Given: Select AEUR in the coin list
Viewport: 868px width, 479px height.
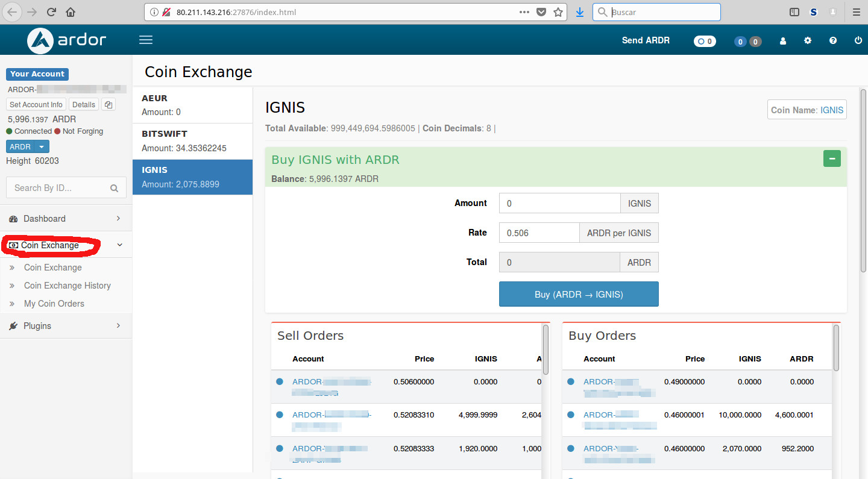Looking at the screenshot, I should click(x=192, y=105).
